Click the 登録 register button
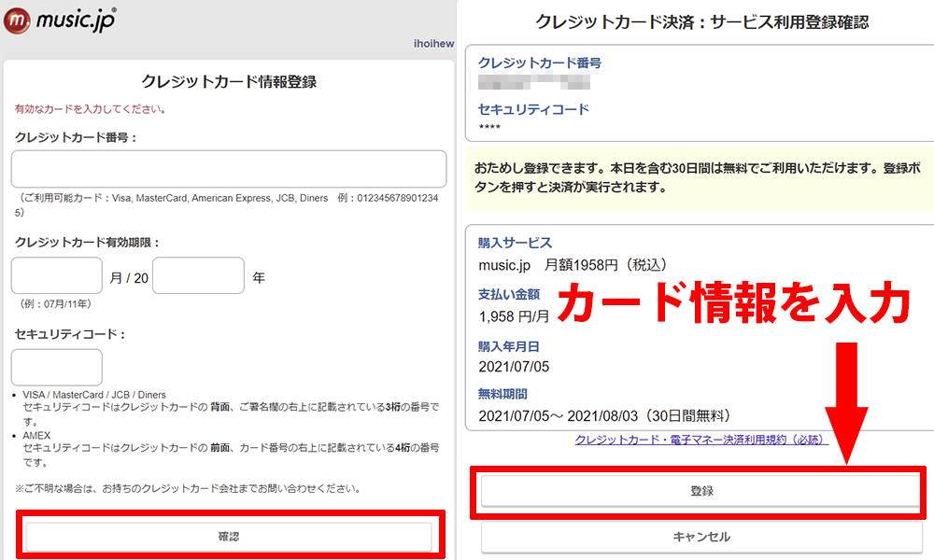Screen dimensions: 934x560 click(x=701, y=491)
